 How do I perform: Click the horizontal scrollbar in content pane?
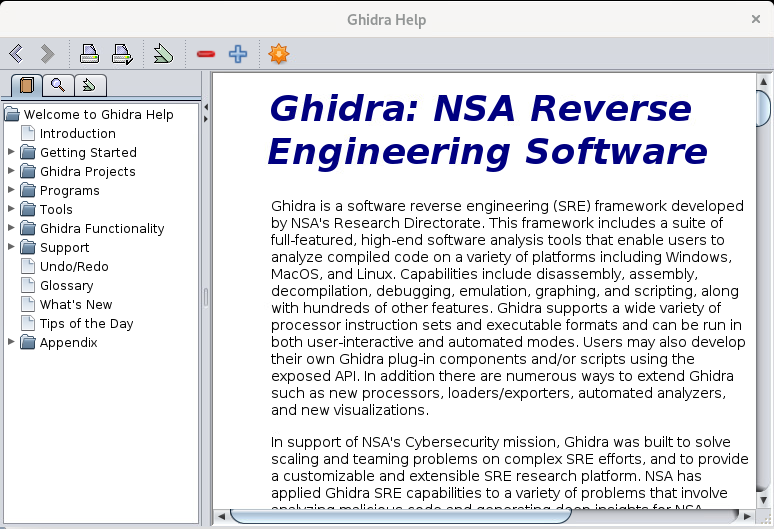click(400, 516)
